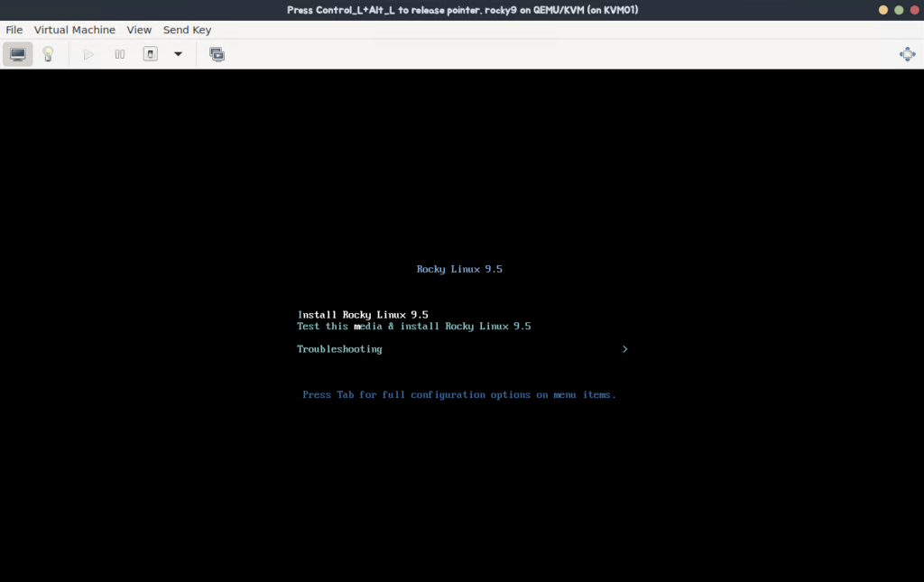The image size is (924, 582).
Task: Open the Virtual Machine menu
Action: pos(75,30)
